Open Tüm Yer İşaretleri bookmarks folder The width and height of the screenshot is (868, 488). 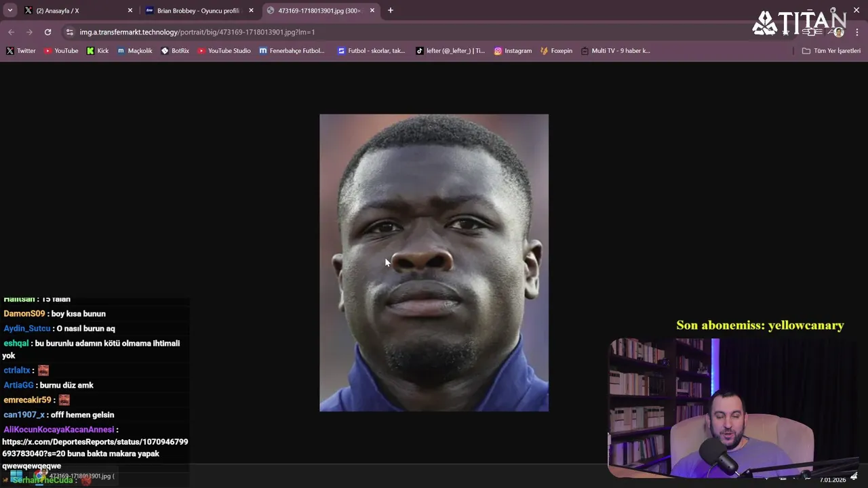click(x=831, y=51)
